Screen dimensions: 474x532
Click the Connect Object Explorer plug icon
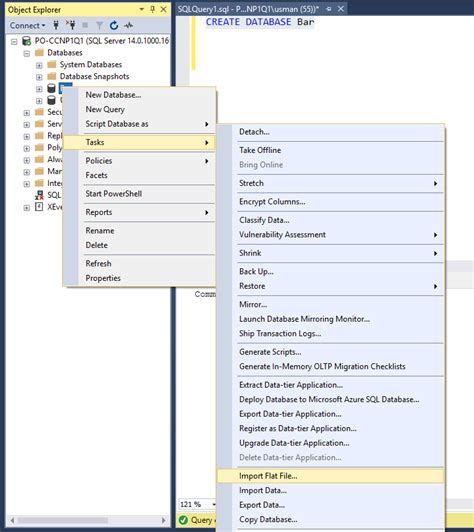tap(56, 25)
